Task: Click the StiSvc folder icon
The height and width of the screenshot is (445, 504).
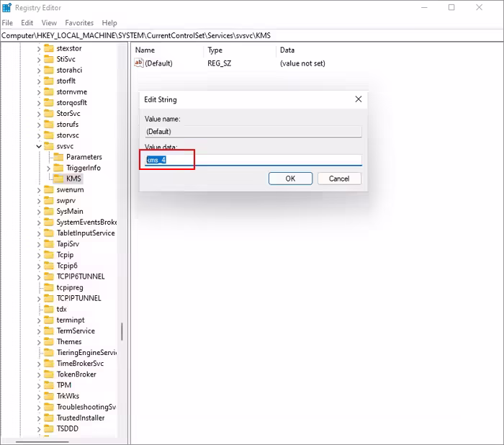Action: (x=48, y=59)
